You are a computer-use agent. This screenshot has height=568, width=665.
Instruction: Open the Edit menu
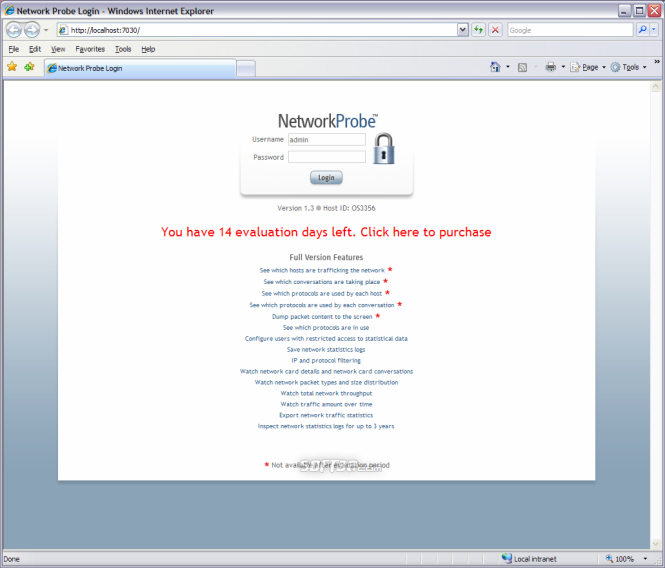(x=35, y=49)
